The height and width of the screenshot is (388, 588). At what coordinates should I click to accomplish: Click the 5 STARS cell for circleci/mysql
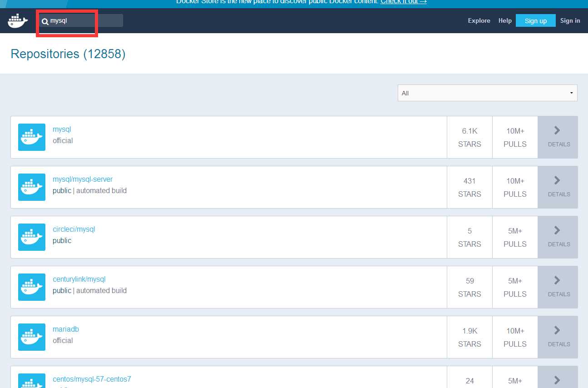coord(469,237)
